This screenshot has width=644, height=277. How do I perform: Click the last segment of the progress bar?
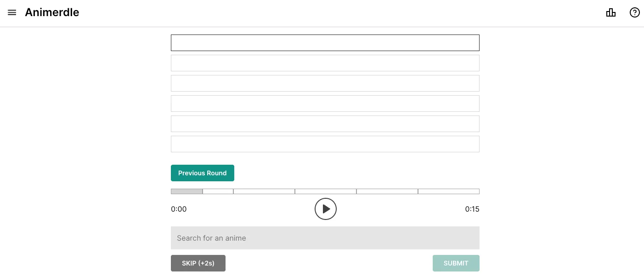[448, 191]
